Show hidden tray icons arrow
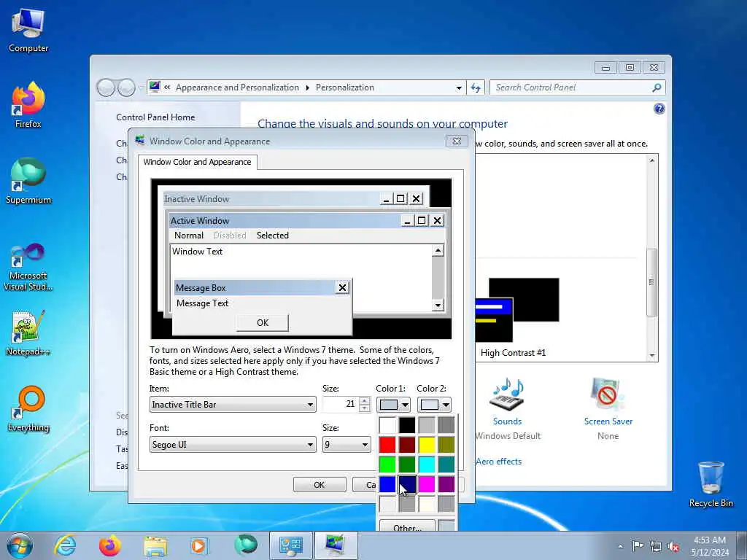 pyautogui.click(x=620, y=546)
